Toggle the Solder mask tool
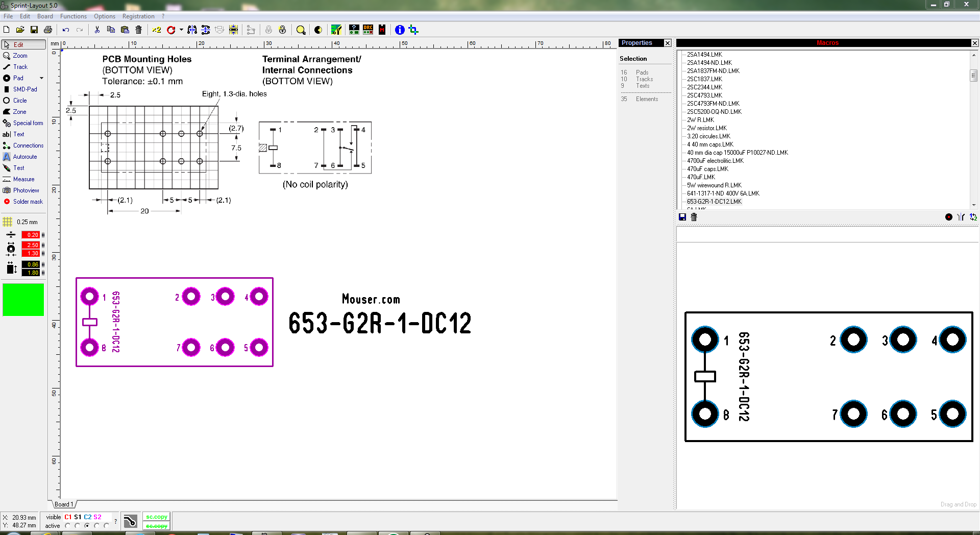 coord(23,202)
